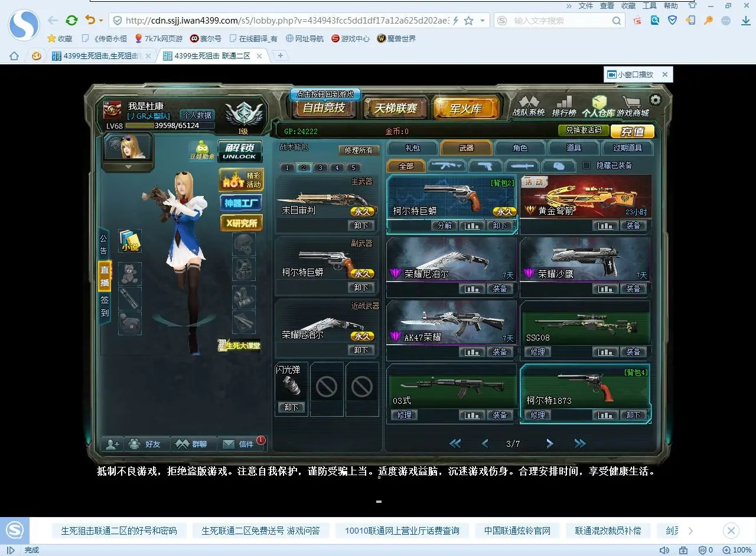Click the add friend icon at bottom left
756x556 pixels.
[112, 444]
